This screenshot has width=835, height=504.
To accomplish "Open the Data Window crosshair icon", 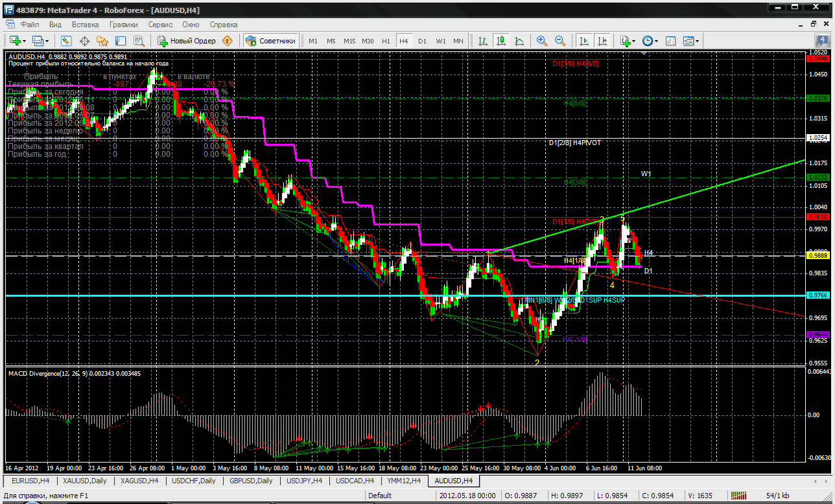I will pyautogui.click(x=84, y=41).
